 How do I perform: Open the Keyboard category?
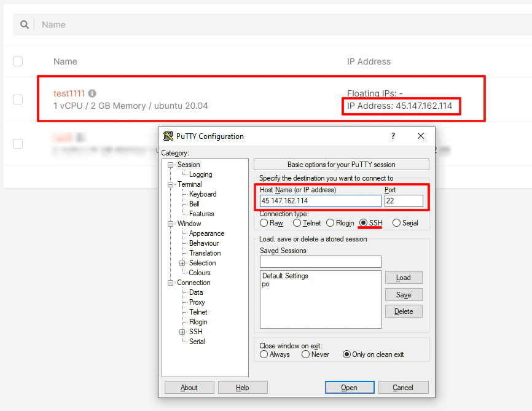[203, 194]
